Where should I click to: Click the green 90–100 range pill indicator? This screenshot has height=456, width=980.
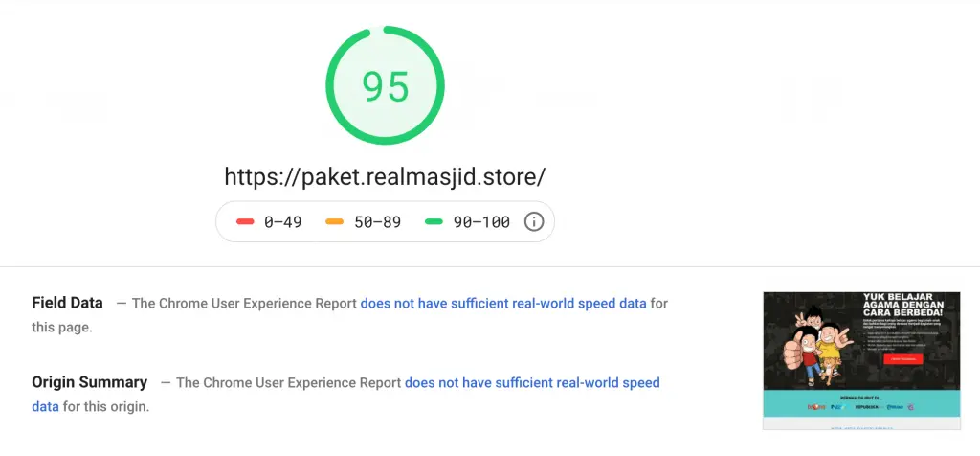click(434, 221)
